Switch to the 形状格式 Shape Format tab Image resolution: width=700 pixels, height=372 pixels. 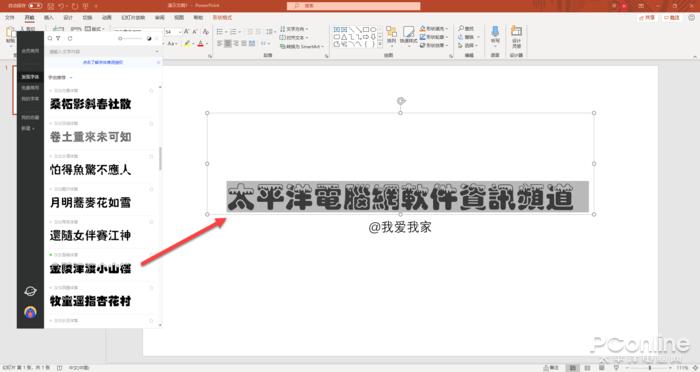222,17
